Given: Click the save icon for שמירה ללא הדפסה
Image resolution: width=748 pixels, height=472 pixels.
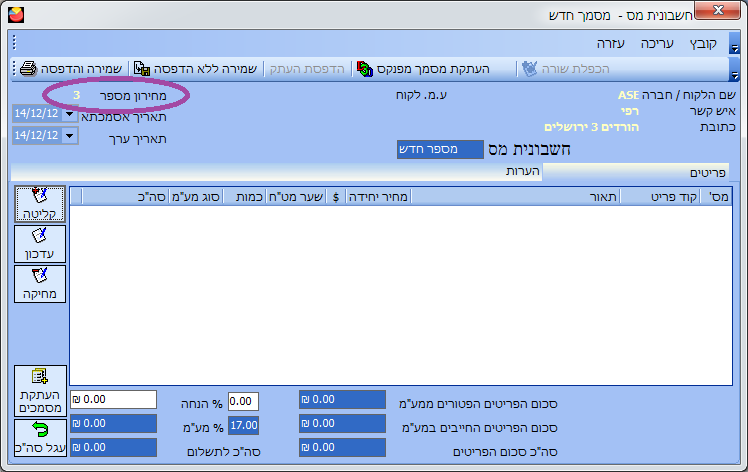Looking at the screenshot, I should coord(142,69).
